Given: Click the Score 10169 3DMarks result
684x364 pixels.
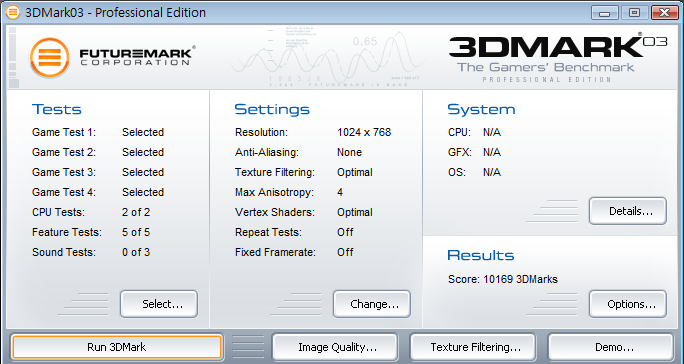Looking at the screenshot, I should pos(503,279).
